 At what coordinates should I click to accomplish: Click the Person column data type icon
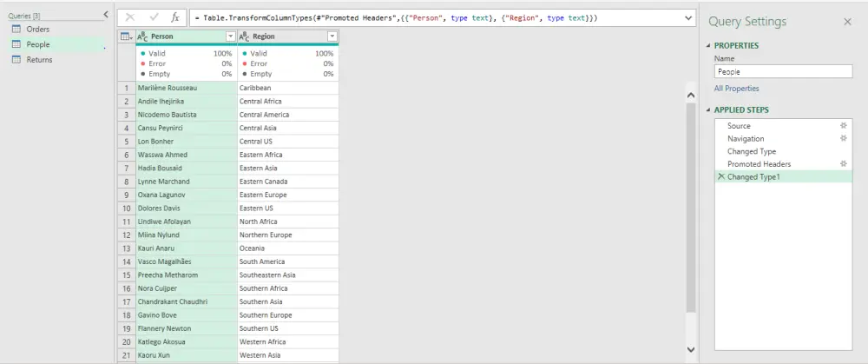coord(142,36)
